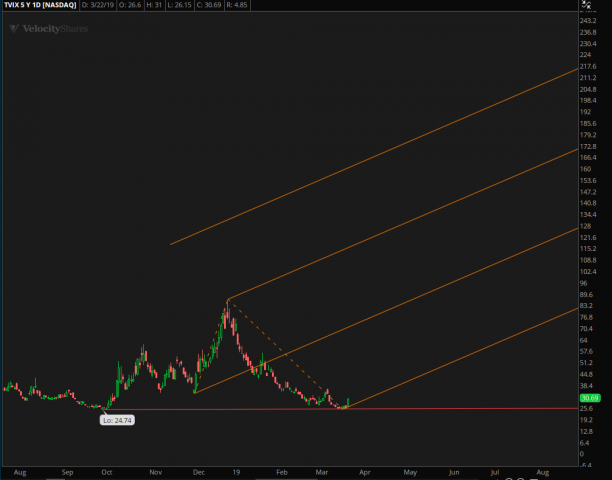Open the chart drawings icon above price axis
The height and width of the screenshot is (480, 612).
pyautogui.click(x=586, y=4)
